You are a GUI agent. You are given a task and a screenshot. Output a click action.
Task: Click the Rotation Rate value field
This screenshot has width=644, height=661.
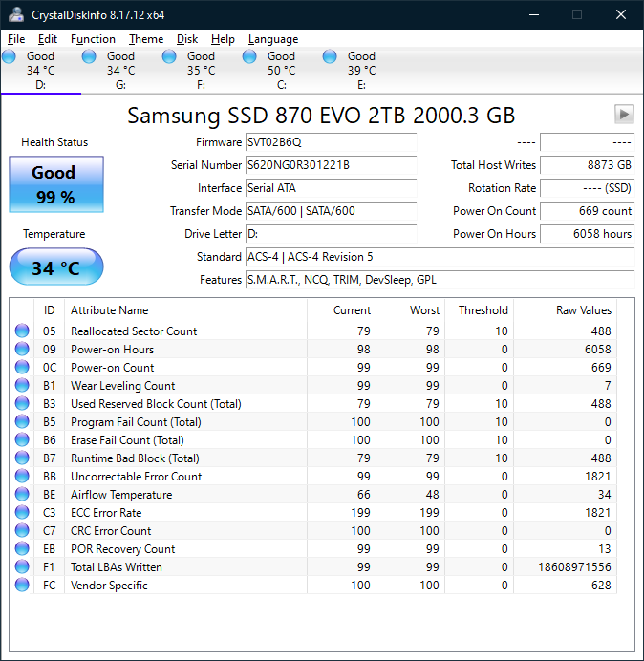[587, 187]
